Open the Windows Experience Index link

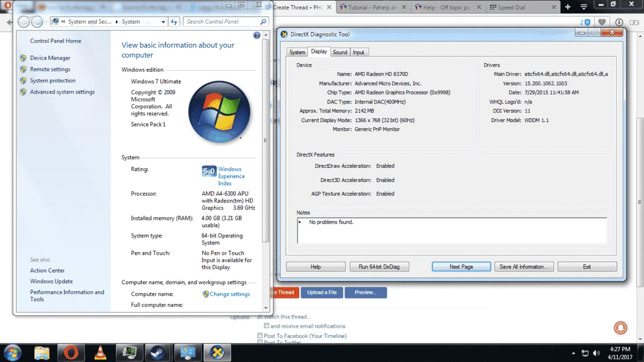[231, 176]
